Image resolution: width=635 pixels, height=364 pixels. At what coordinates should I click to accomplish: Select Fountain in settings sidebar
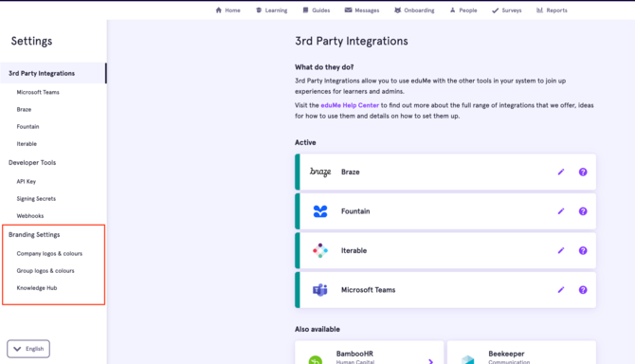click(27, 127)
